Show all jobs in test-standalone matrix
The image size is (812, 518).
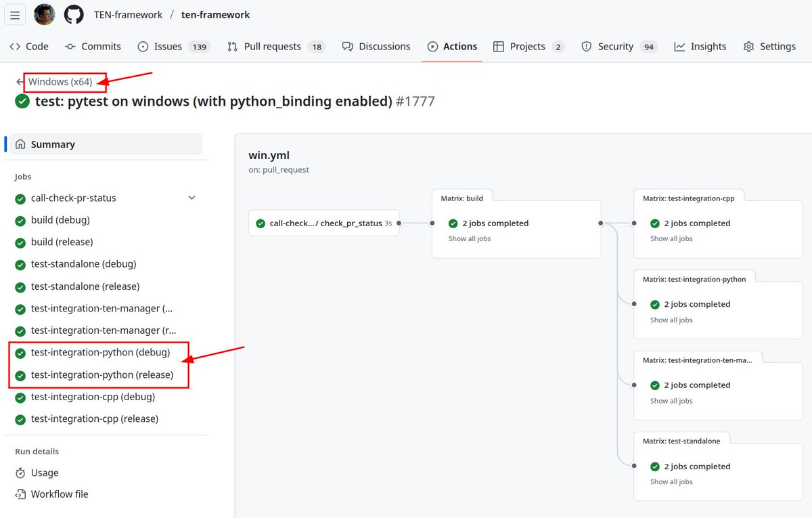(671, 481)
